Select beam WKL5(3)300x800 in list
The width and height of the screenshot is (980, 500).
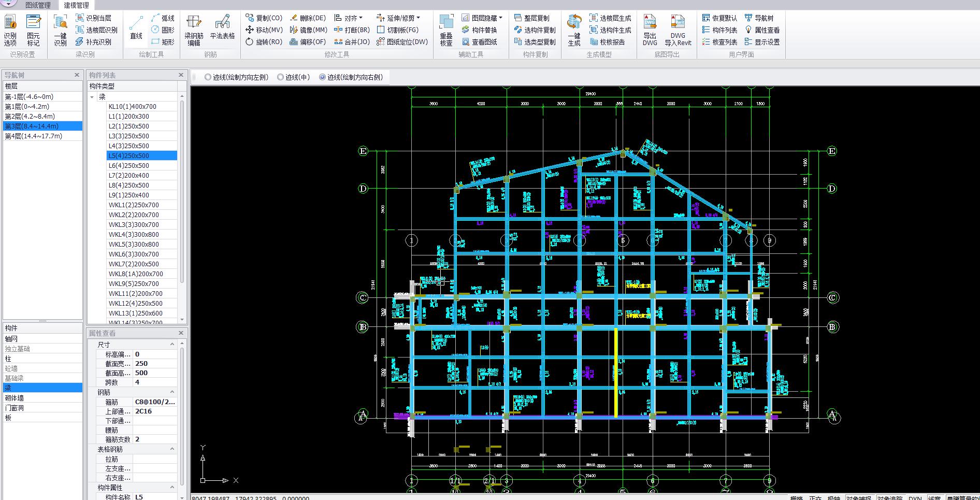coord(142,245)
